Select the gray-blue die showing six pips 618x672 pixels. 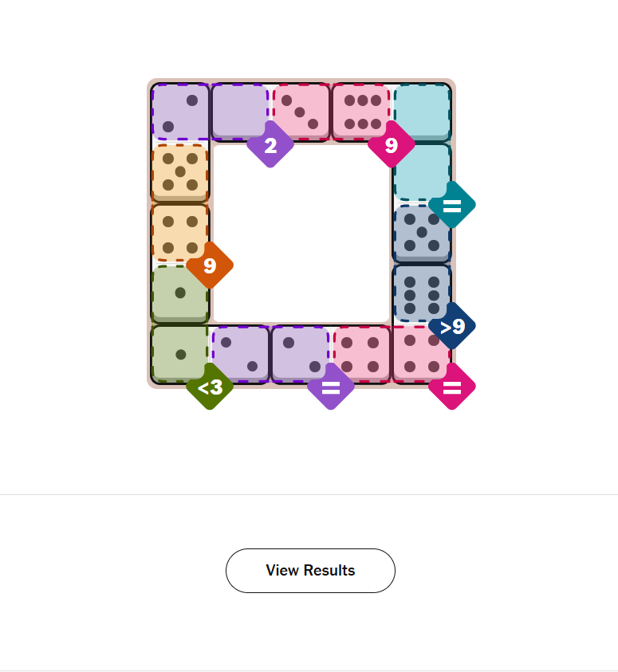point(422,293)
